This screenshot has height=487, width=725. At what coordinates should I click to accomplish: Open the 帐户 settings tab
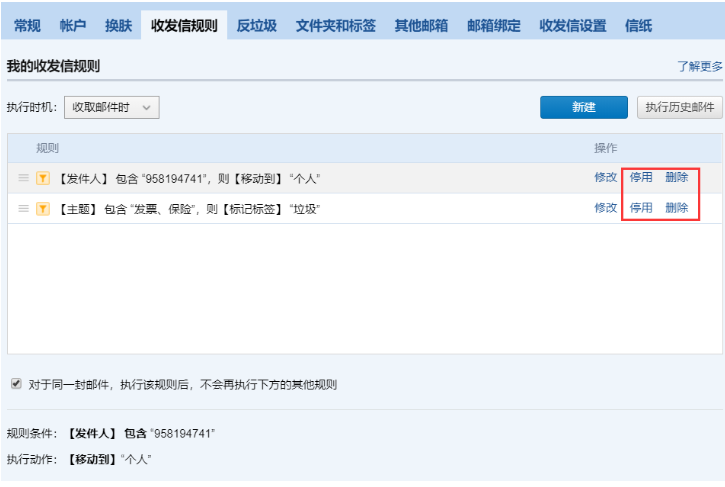[x=73, y=26]
